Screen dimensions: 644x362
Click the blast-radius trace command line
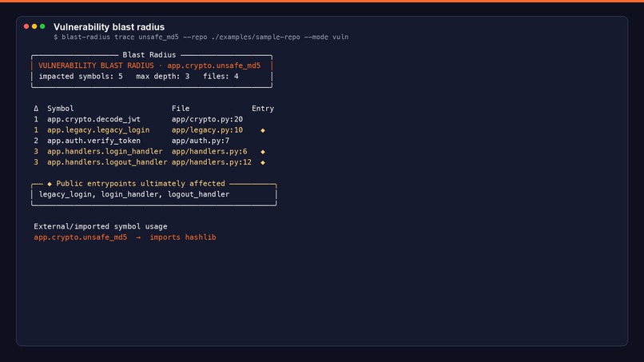point(201,37)
